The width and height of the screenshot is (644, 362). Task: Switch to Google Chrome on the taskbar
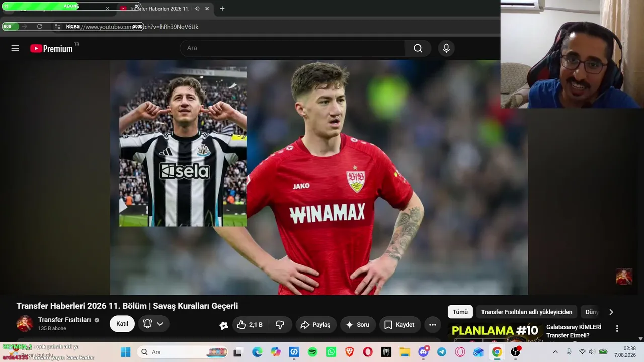[497, 352]
